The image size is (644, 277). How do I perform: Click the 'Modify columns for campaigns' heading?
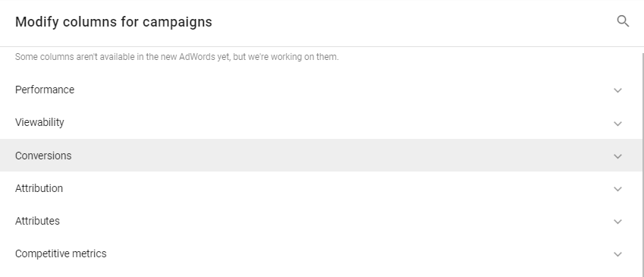pyautogui.click(x=114, y=22)
